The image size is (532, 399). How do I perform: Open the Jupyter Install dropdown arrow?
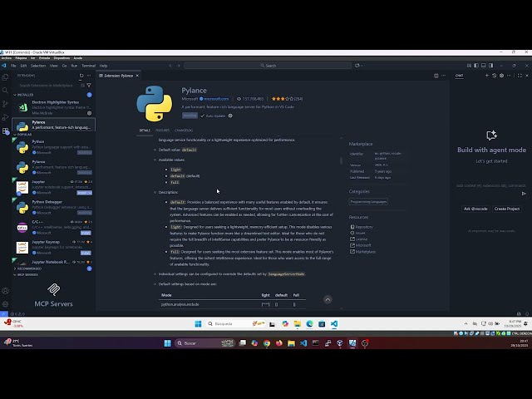(x=90, y=193)
